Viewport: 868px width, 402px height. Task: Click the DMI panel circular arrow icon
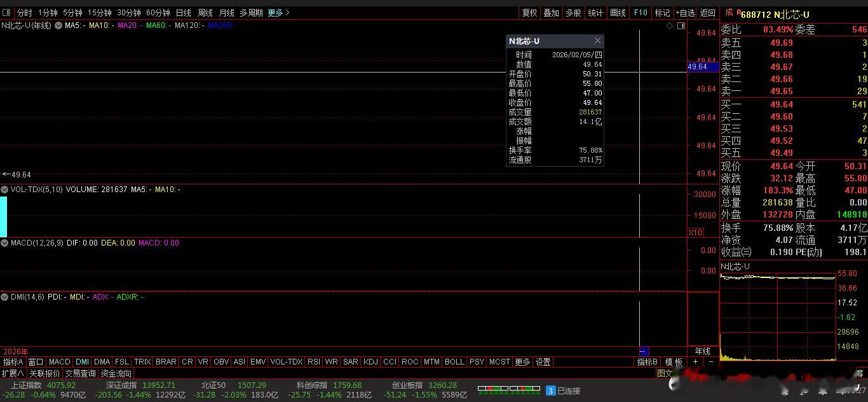coord(4,296)
